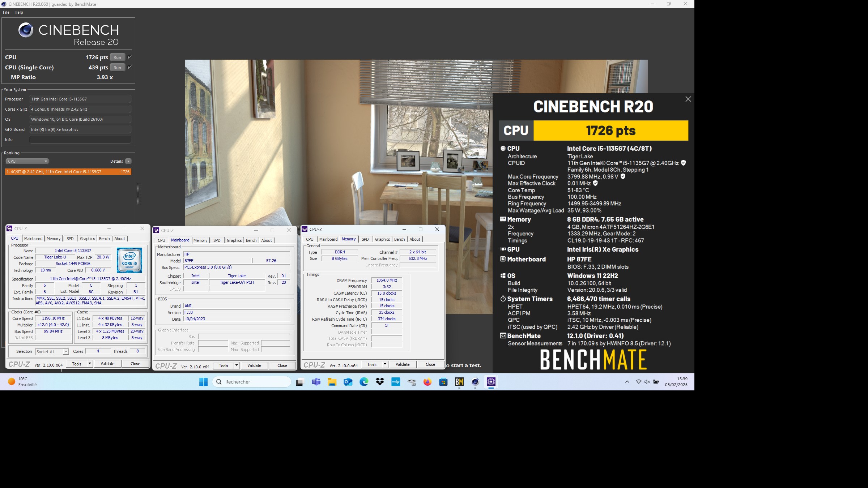Image resolution: width=868 pixels, height=488 pixels.
Task: Switch to Cinebench taskbar icon
Action: [475, 382]
